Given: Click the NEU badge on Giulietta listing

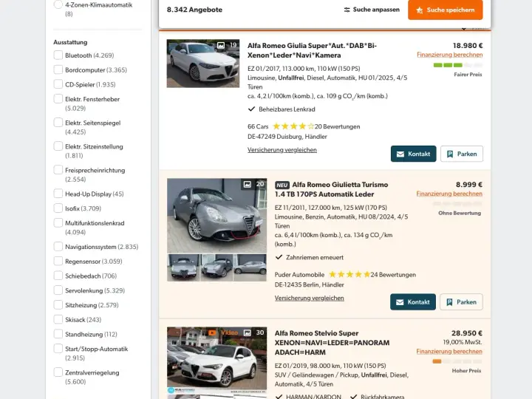Looking at the screenshot, I should click(282, 185).
